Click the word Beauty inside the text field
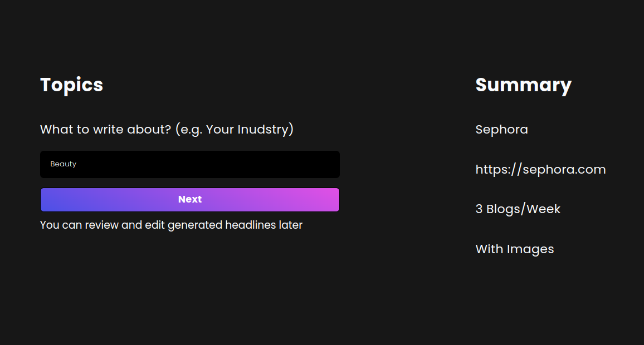The width and height of the screenshot is (644, 345). (x=64, y=164)
